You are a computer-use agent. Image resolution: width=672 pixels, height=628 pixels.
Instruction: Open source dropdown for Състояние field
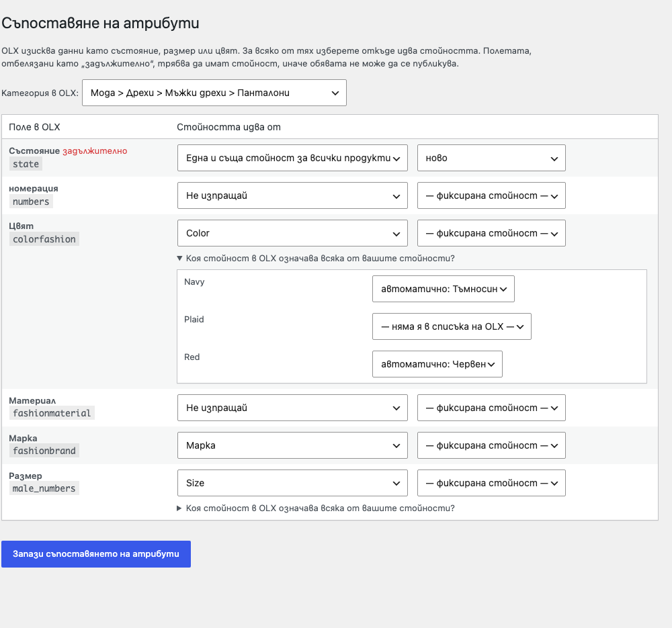[292, 158]
